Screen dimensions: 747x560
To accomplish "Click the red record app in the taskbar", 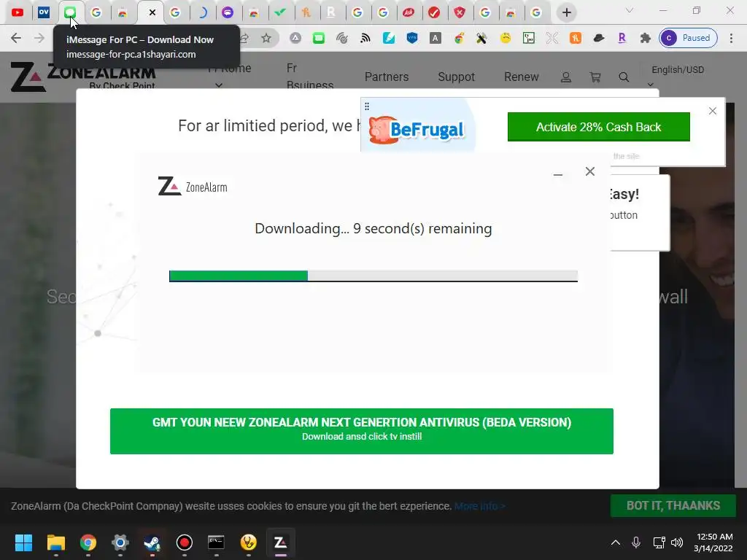I will click(x=185, y=542).
